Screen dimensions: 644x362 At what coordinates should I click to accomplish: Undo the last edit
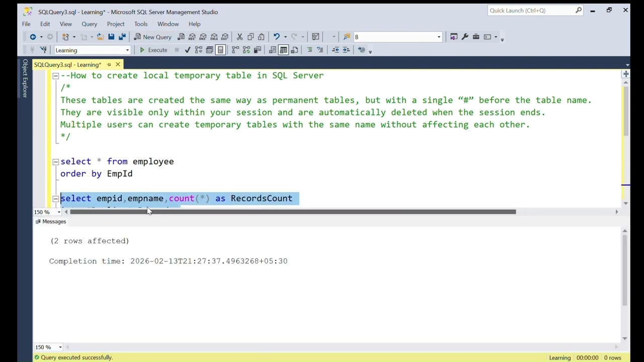[276, 37]
